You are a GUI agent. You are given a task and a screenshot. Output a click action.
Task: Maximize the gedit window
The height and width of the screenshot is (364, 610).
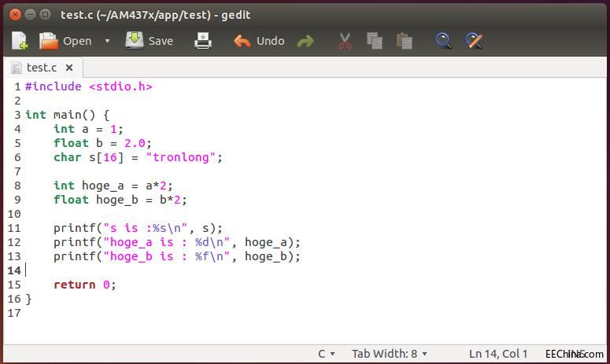[45, 14]
